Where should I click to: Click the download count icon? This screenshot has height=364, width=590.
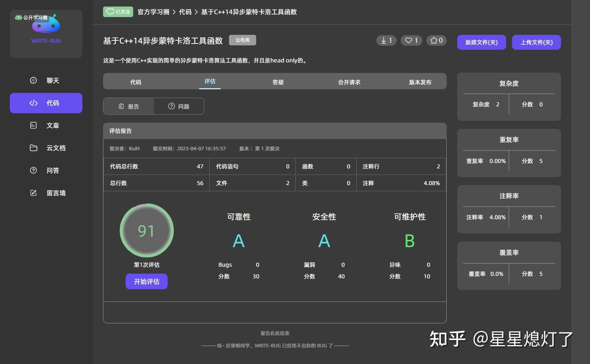384,41
